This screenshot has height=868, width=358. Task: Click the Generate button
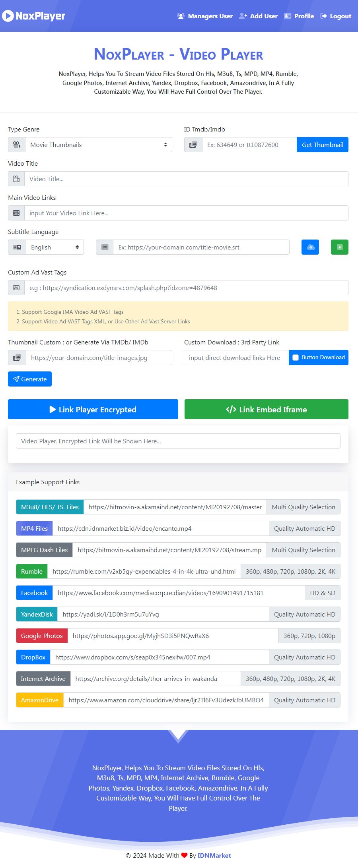tap(30, 379)
